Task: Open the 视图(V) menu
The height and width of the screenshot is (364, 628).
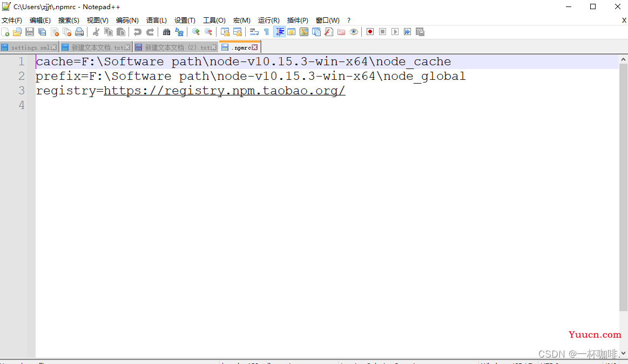Action: [x=97, y=20]
